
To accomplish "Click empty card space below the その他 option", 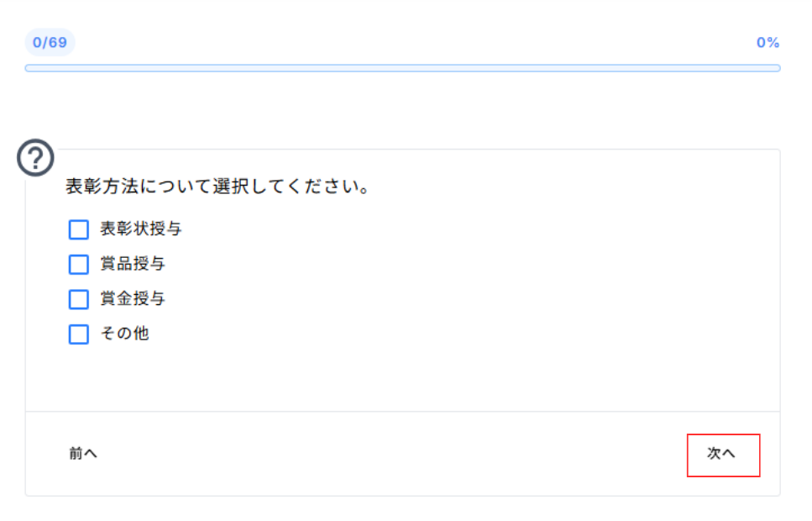I will 403,378.
